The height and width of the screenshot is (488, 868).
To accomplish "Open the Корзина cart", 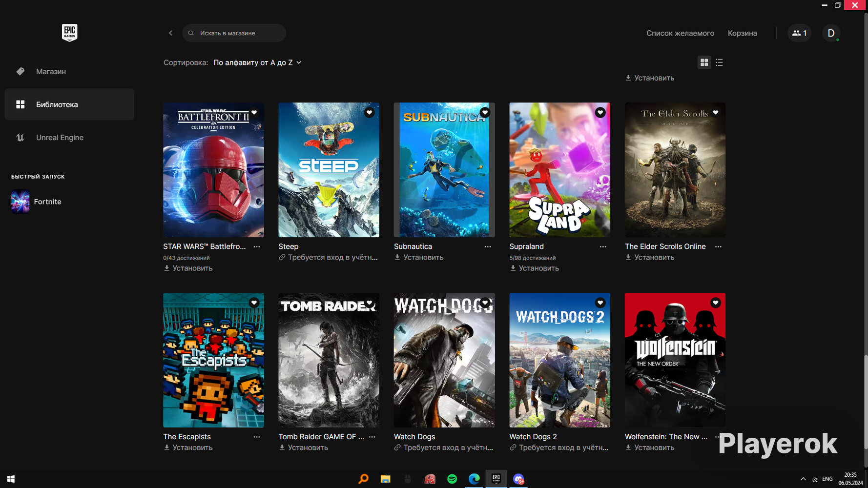I will coord(742,33).
